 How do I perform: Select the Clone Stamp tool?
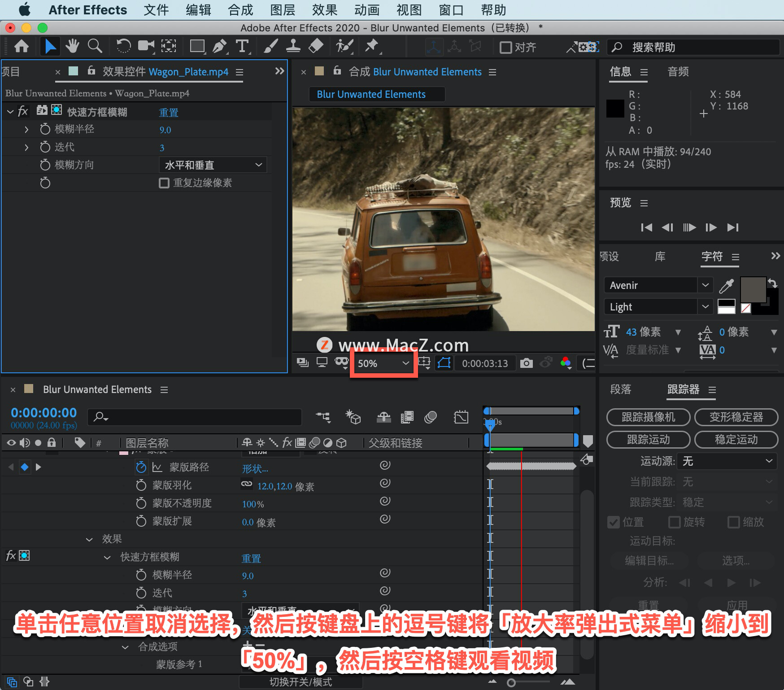pyautogui.click(x=293, y=46)
